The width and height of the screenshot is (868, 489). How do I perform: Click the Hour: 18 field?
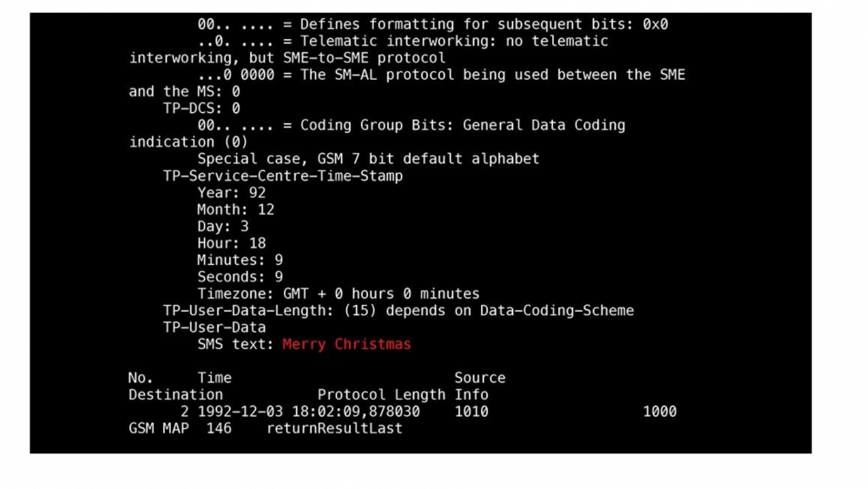pyautogui.click(x=232, y=243)
